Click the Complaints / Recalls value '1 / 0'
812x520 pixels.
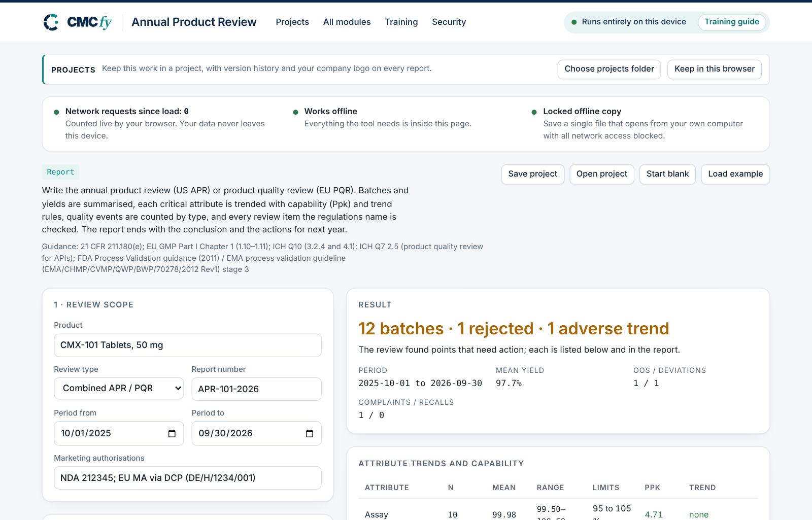371,415
